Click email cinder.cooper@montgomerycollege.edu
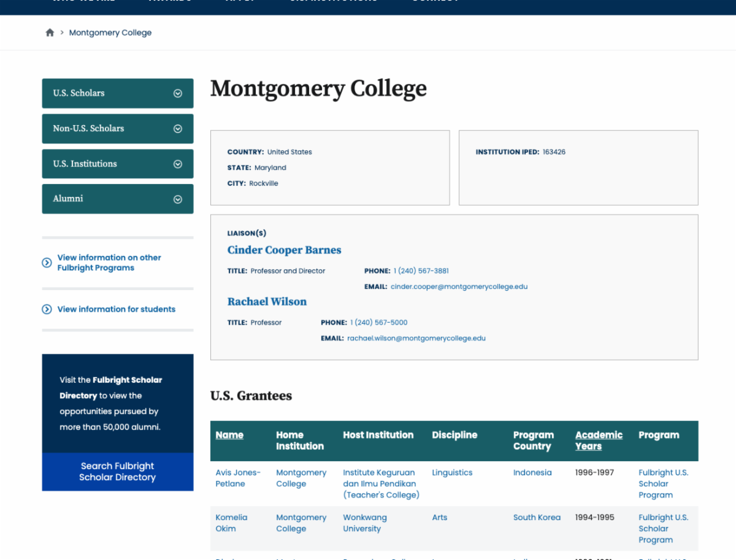This screenshot has height=560, width=736. [459, 286]
